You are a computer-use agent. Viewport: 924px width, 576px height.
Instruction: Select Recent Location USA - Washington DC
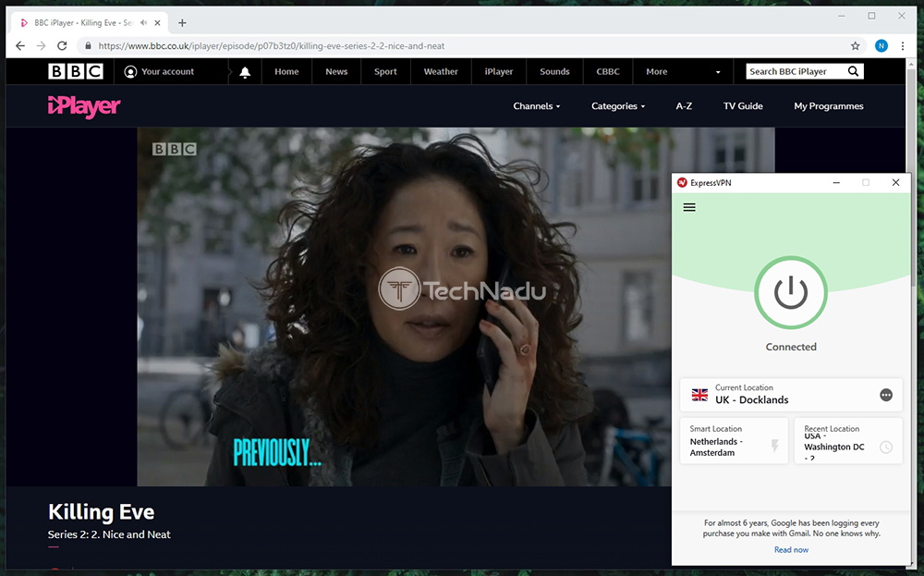point(848,441)
